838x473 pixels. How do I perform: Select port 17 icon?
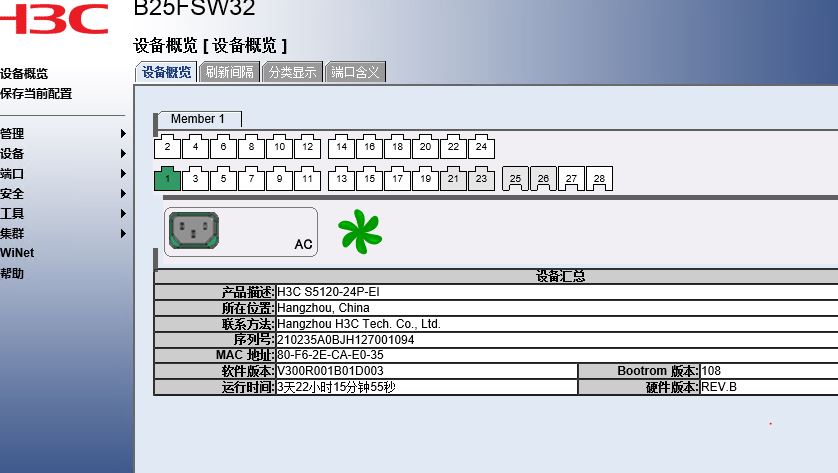(397, 179)
